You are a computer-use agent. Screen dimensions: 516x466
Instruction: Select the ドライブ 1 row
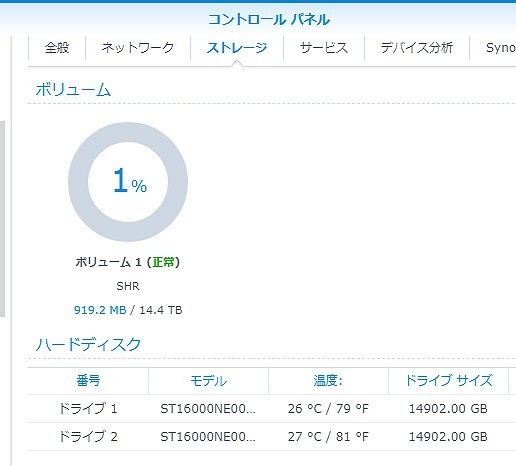(272, 409)
